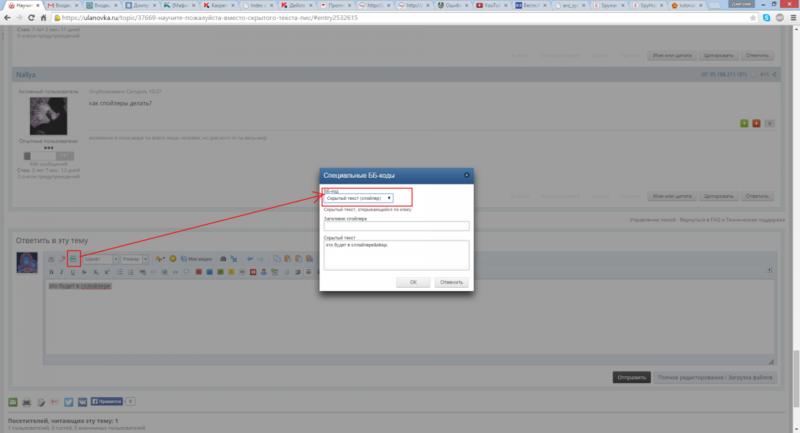Screen dimensions: 800x433
Task: Open Управление темой link
Action: tap(652, 220)
